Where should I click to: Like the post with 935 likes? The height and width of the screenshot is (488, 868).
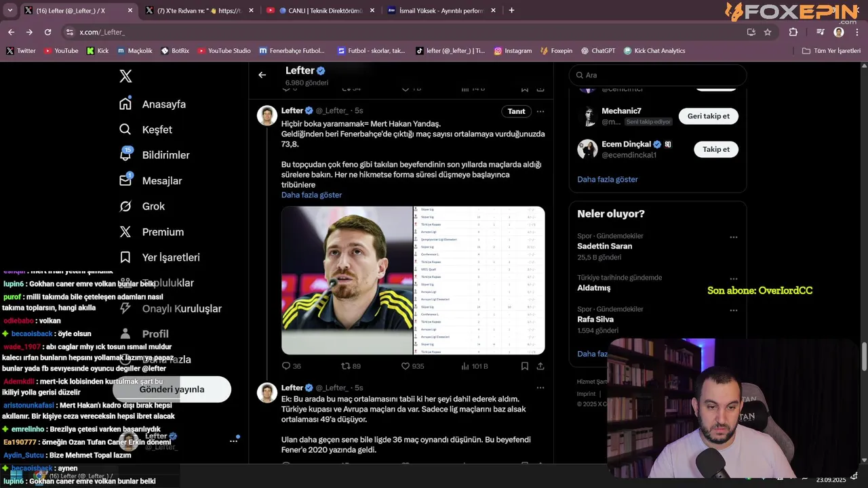[x=412, y=366]
